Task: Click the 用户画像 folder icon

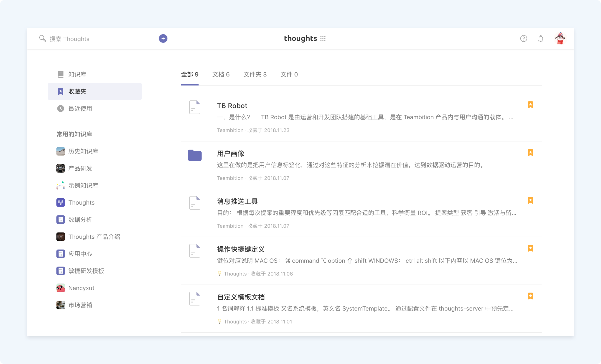Action: coord(195,155)
